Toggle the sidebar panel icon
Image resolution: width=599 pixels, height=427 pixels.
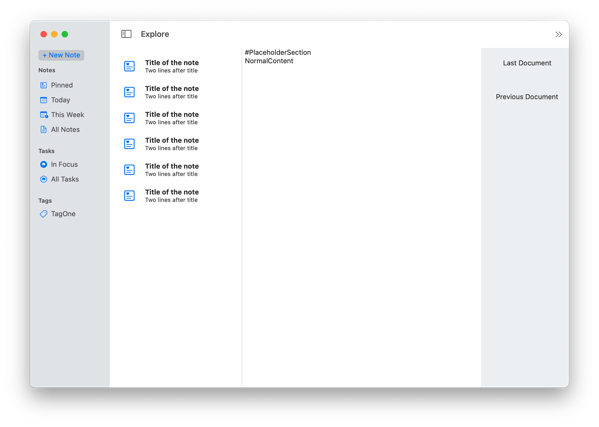pos(126,34)
